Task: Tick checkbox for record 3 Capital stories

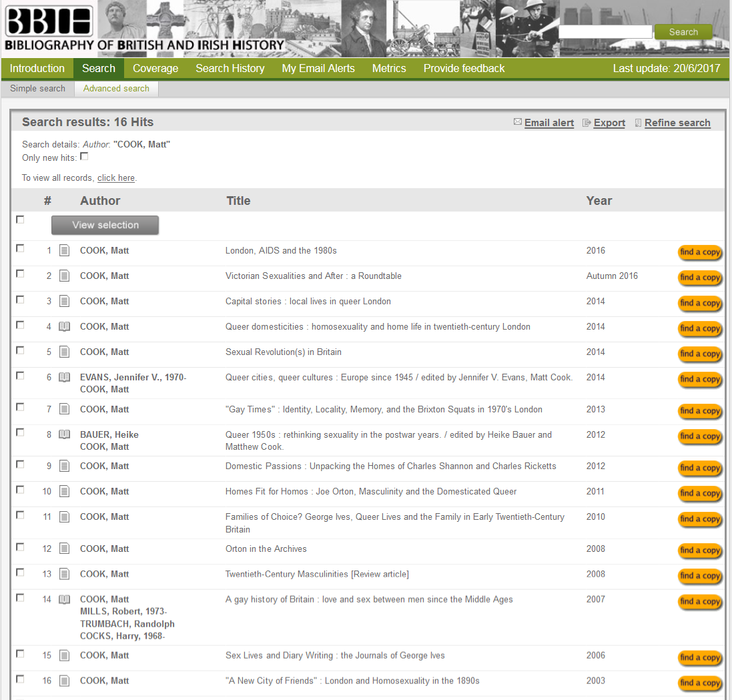Action: click(20, 300)
